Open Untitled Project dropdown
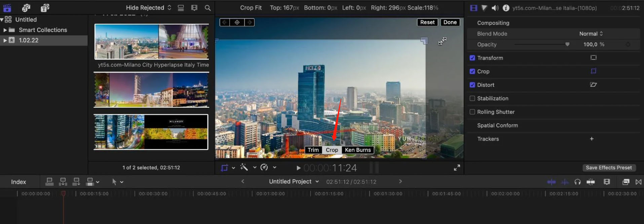Screen dimensions: 644x224 (294, 182)
